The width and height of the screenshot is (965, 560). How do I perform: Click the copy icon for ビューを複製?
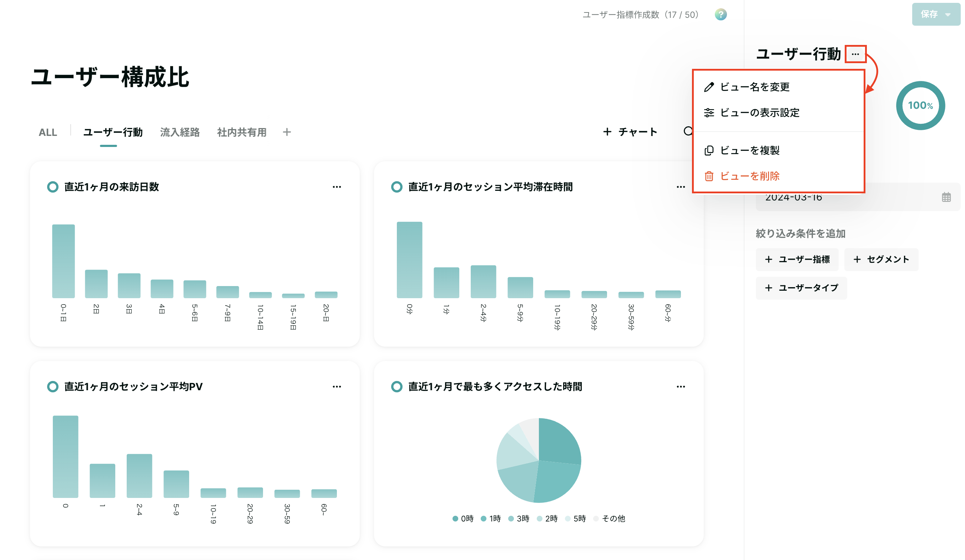pyautogui.click(x=709, y=151)
